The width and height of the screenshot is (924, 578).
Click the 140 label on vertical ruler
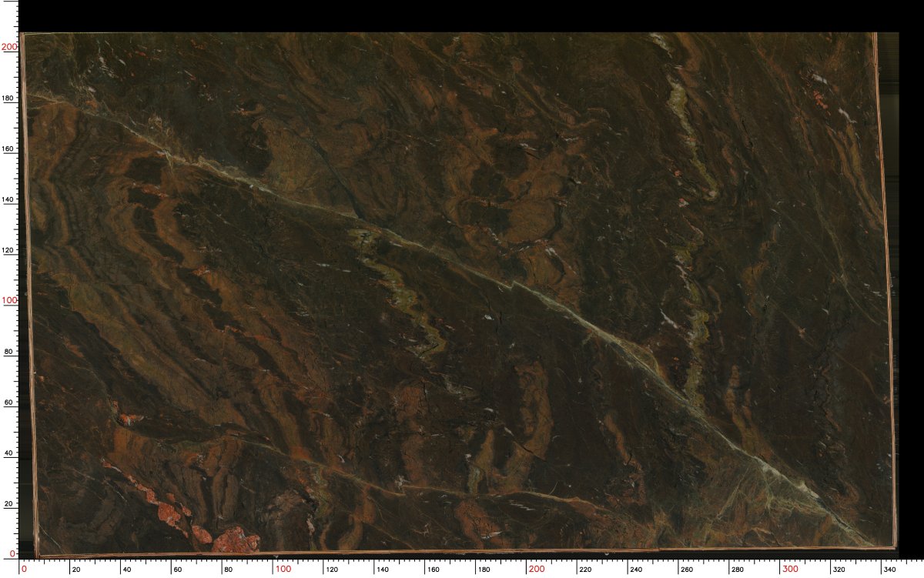(x=8, y=199)
